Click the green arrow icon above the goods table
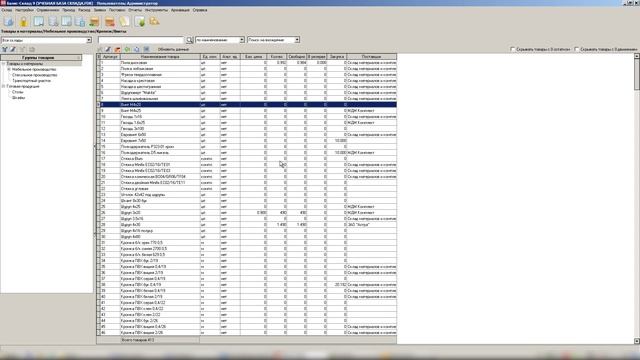The width and height of the screenshot is (640, 360). [127, 49]
